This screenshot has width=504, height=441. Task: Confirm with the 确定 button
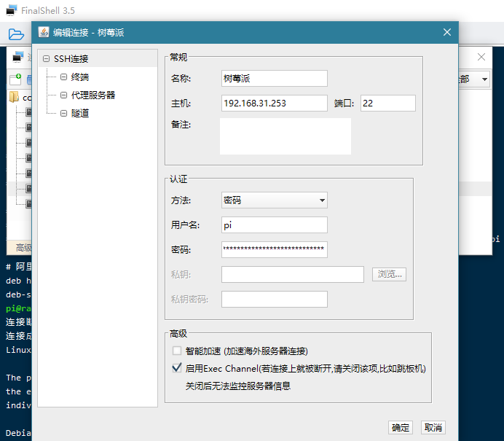(401, 427)
